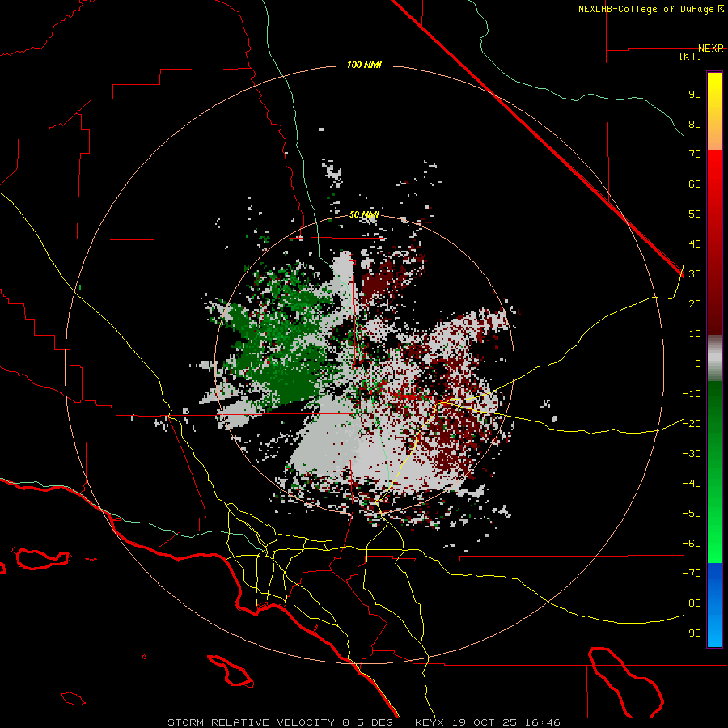This screenshot has width=728, height=728.
Task: Click the -40 value on the scale
Action: 692,484
